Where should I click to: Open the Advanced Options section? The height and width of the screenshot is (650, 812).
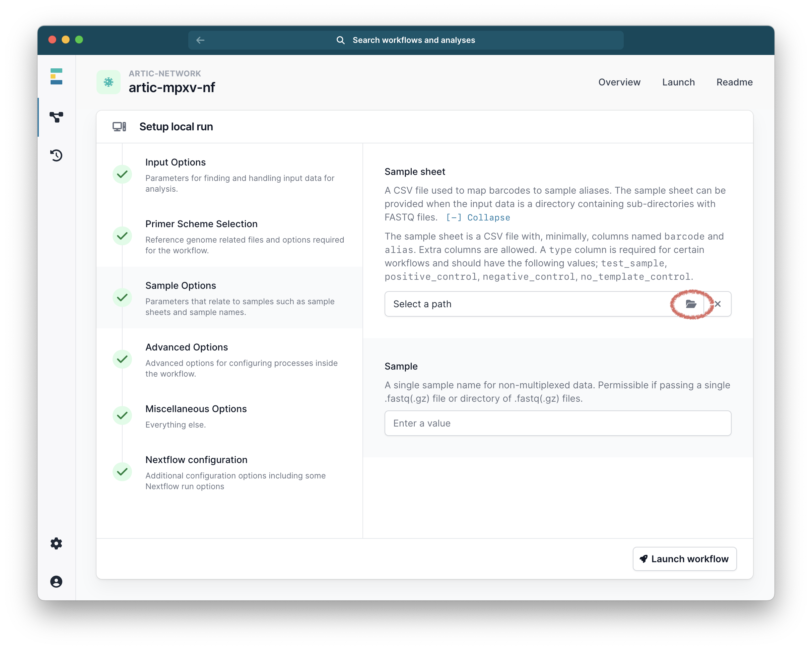tap(187, 347)
